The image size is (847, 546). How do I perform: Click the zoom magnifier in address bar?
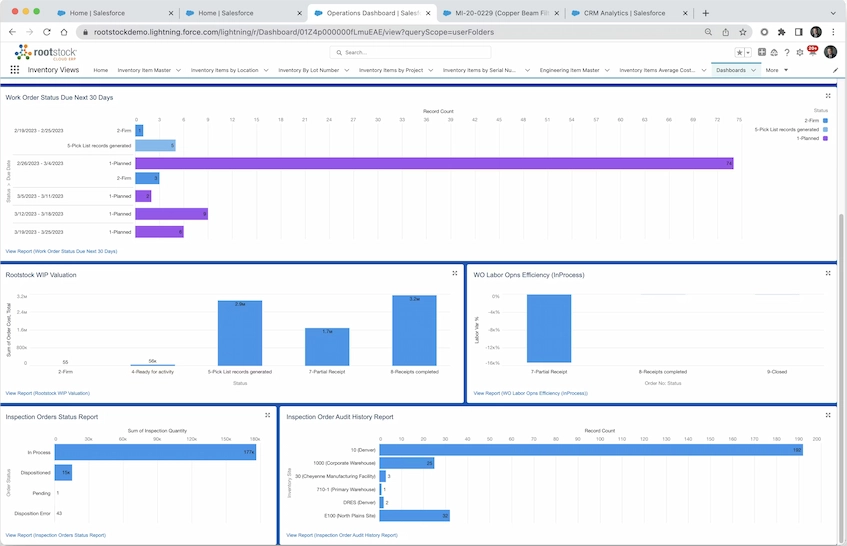708,32
